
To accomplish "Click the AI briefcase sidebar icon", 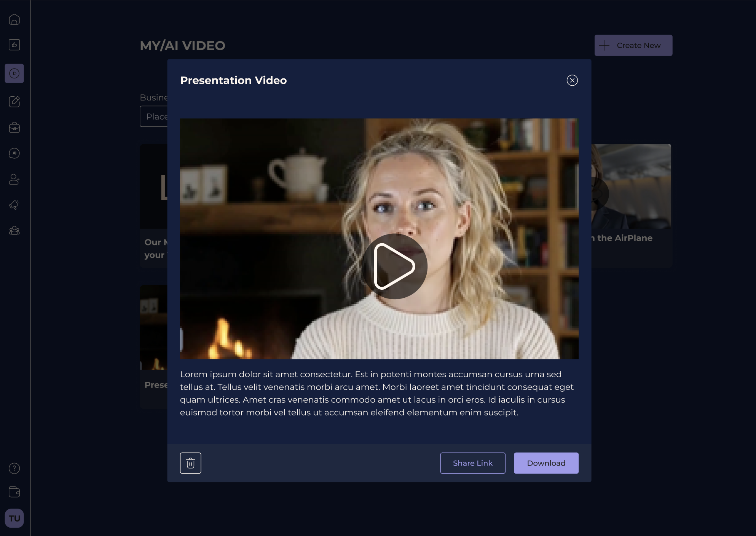I will pyautogui.click(x=14, y=128).
